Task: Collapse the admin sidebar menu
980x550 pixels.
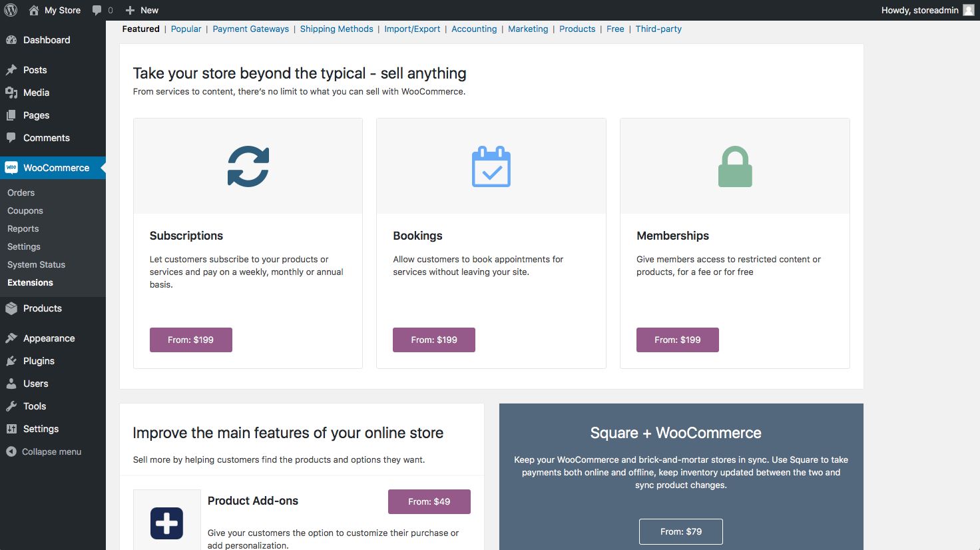Action: [x=44, y=451]
